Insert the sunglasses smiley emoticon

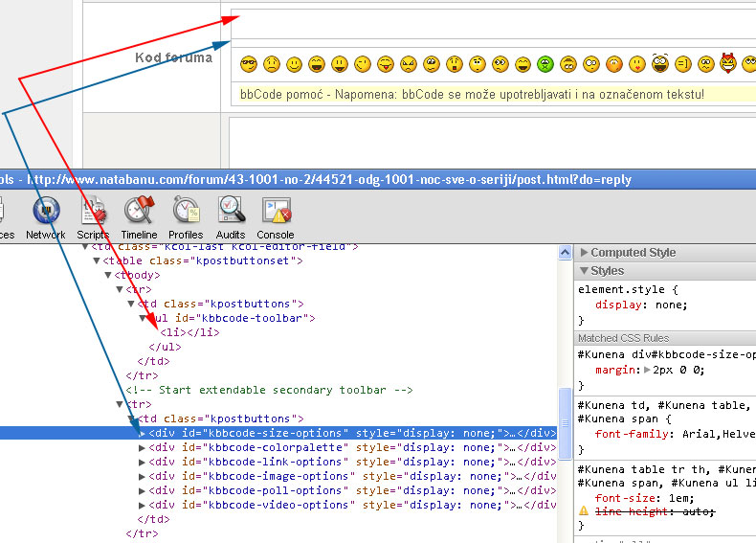[249, 65]
